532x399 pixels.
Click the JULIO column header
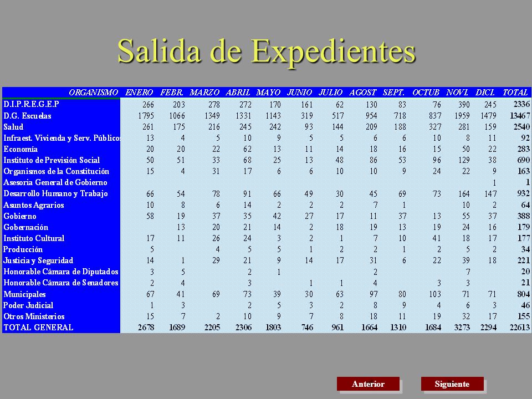tap(330, 93)
